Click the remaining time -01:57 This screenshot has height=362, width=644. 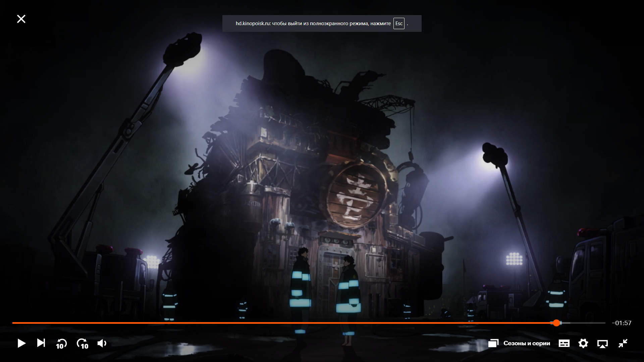[622, 323]
